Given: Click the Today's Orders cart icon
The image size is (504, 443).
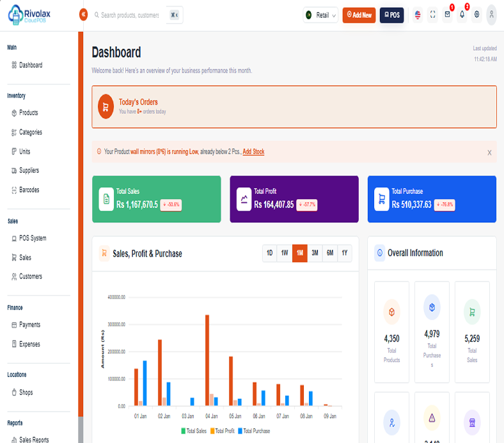Looking at the screenshot, I should pyautogui.click(x=106, y=106).
